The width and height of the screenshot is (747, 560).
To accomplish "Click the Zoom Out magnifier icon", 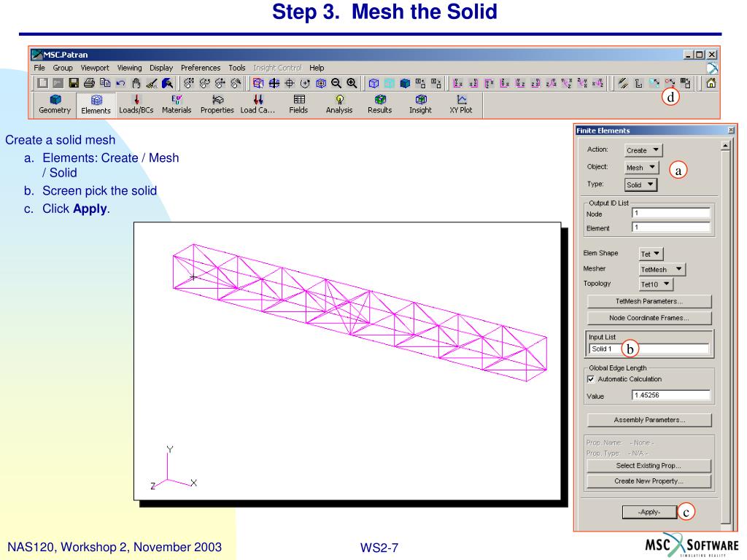I will point(336,83).
